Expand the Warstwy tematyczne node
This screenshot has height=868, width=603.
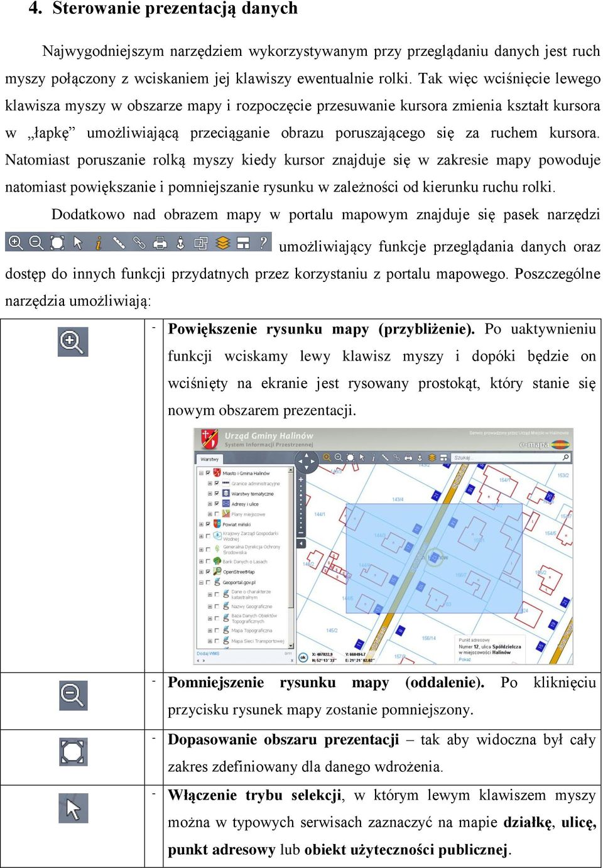210,493
